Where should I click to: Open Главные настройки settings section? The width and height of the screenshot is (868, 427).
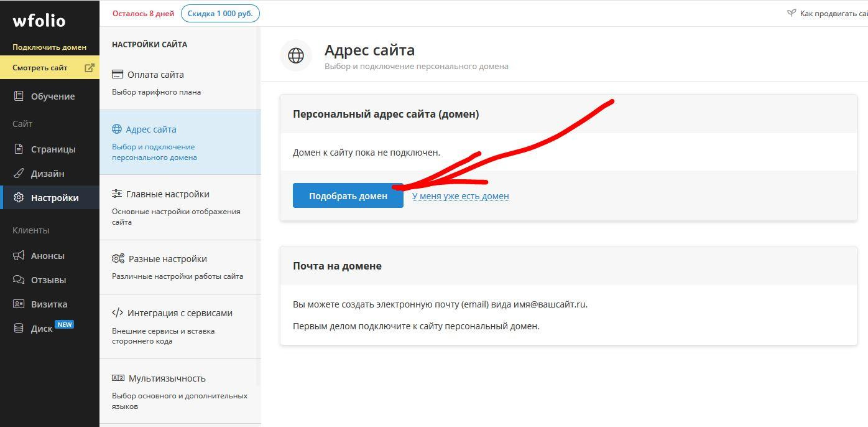pyautogui.click(x=167, y=194)
